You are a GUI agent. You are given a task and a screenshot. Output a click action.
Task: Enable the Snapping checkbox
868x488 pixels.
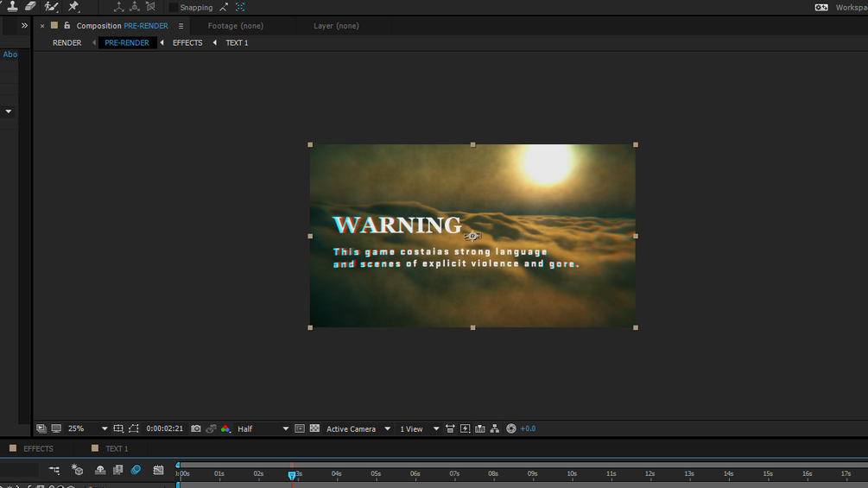174,7
